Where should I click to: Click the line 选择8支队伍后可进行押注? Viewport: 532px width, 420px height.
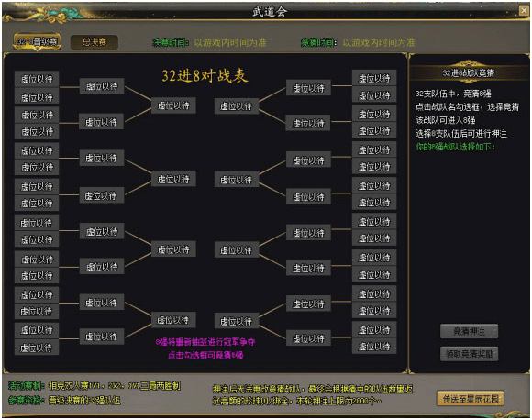461,134
